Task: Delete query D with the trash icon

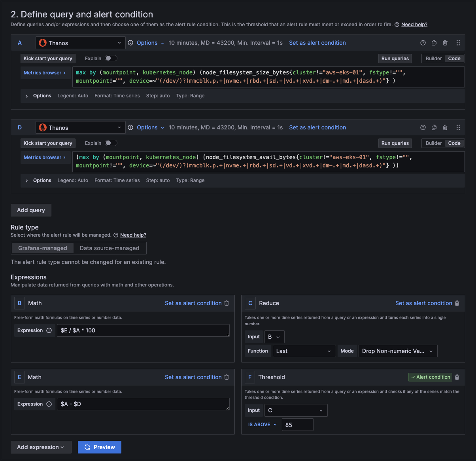Action: (x=445, y=127)
